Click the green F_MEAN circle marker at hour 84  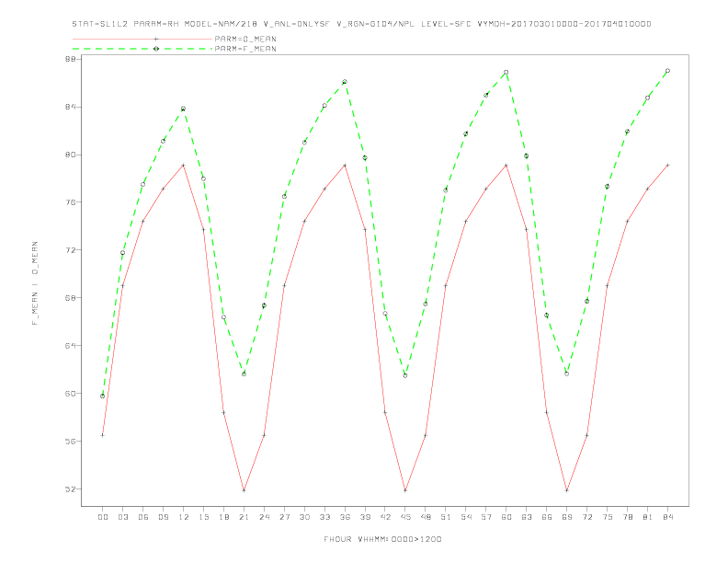coord(667,71)
